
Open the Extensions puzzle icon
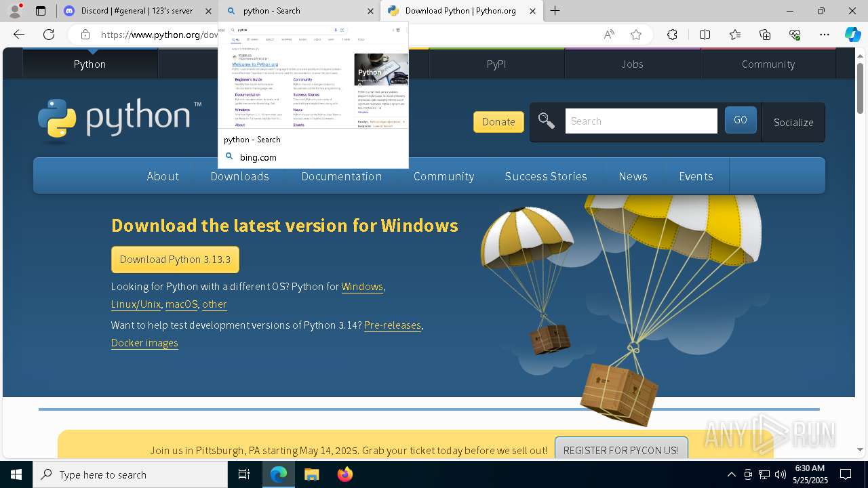[x=672, y=35]
